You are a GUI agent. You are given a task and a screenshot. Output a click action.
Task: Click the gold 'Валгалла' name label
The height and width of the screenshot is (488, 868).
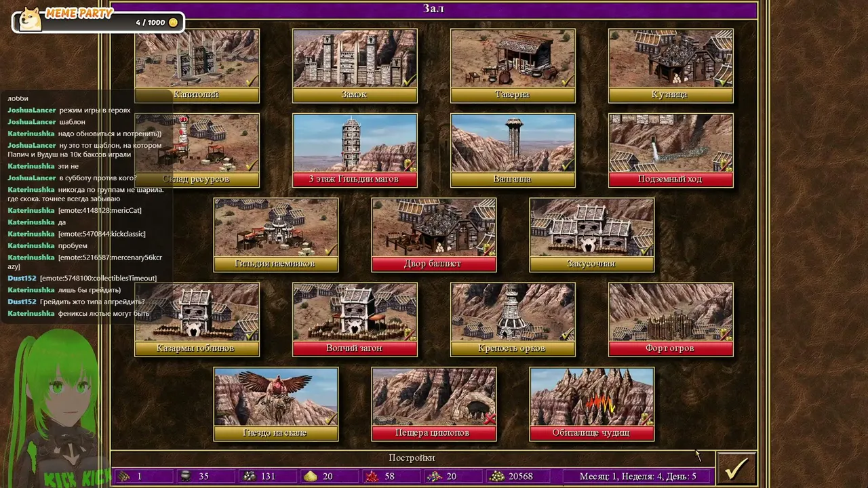(x=513, y=180)
